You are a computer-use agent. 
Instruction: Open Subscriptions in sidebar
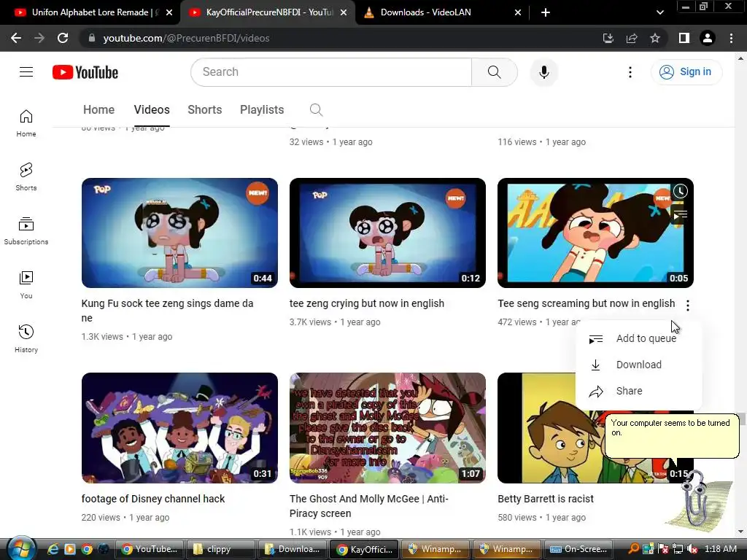pos(26,231)
